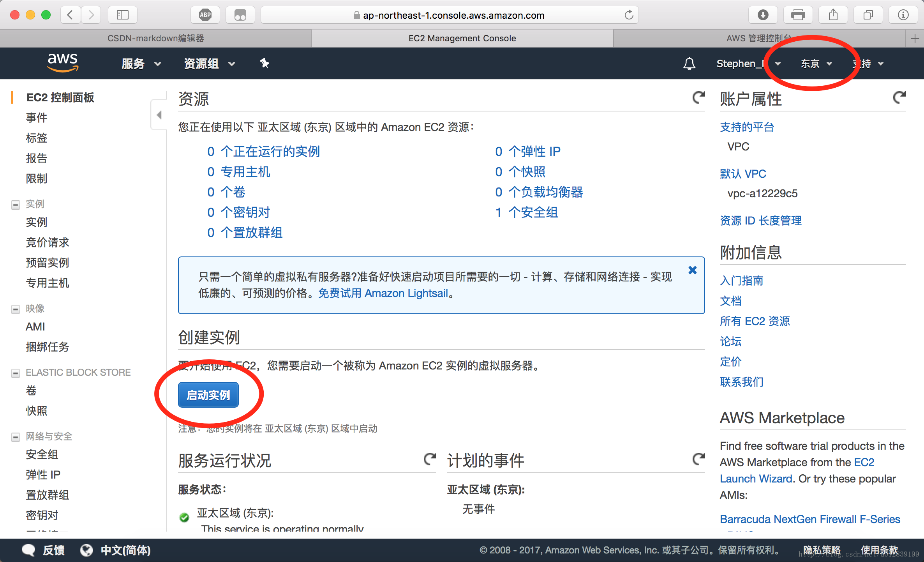
Task: Open the Adblock Plus extension icon
Action: pos(205,15)
